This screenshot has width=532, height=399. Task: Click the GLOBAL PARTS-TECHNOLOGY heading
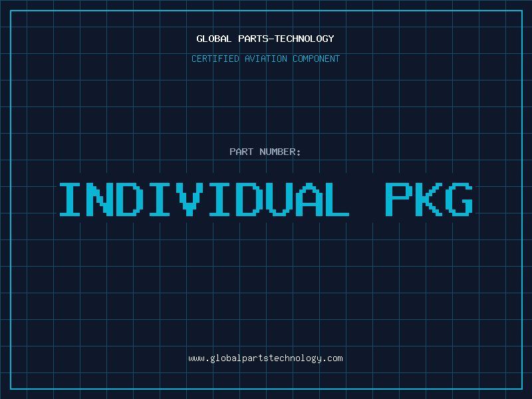[265, 39]
